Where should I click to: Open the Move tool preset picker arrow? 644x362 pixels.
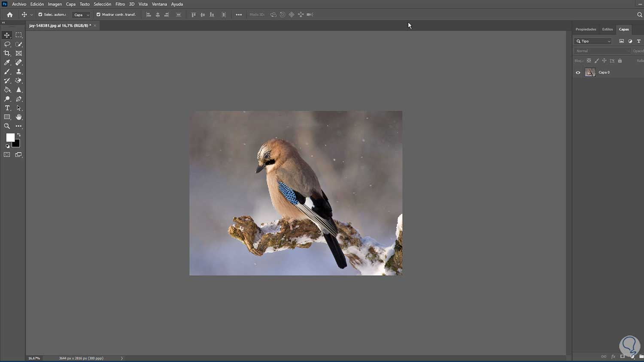31,15
